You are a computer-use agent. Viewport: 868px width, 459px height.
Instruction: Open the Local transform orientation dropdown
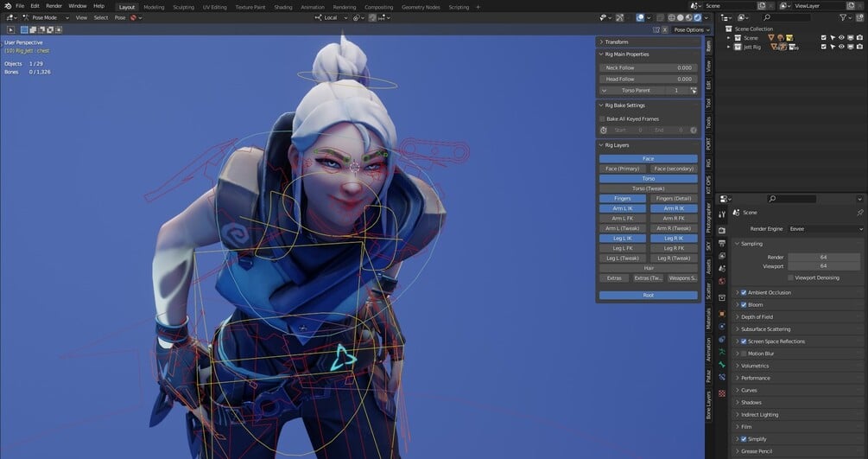331,18
